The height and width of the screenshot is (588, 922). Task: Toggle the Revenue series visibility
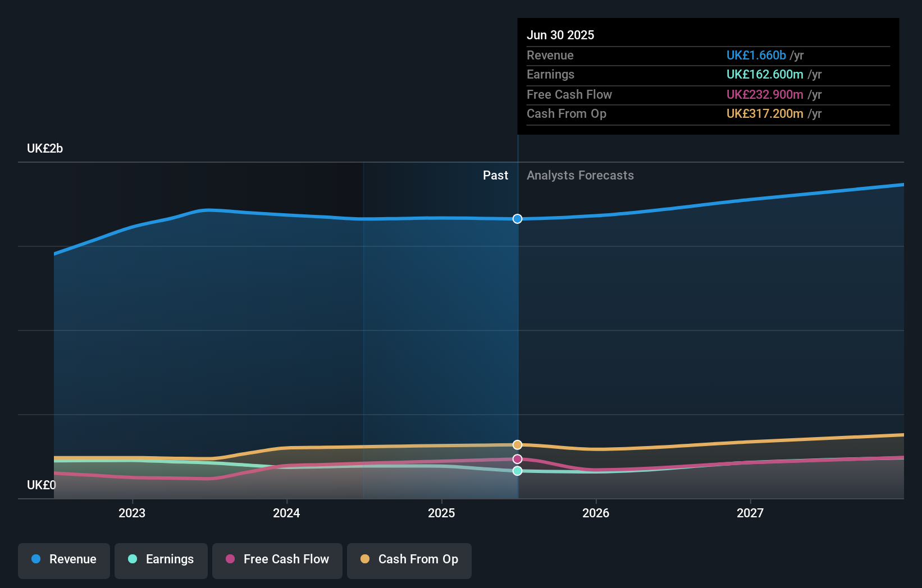coord(63,559)
